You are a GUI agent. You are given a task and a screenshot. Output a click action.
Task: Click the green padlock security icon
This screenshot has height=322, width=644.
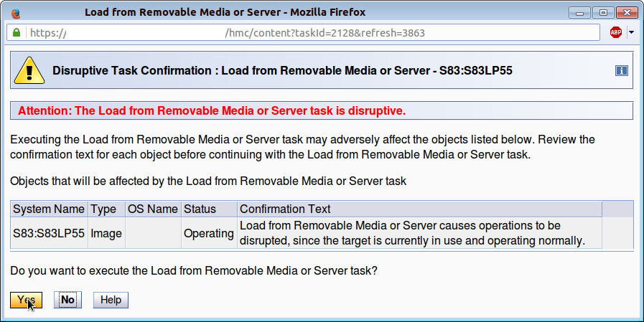pyautogui.click(x=17, y=33)
